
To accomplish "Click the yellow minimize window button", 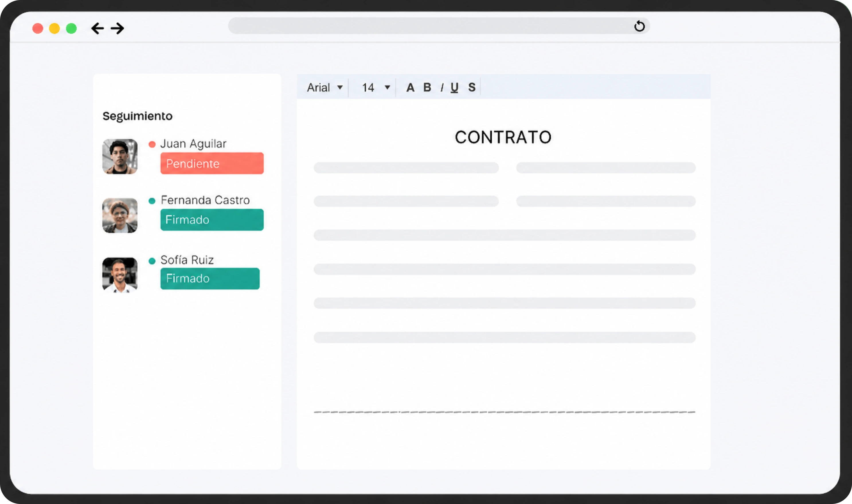I will 54,29.
